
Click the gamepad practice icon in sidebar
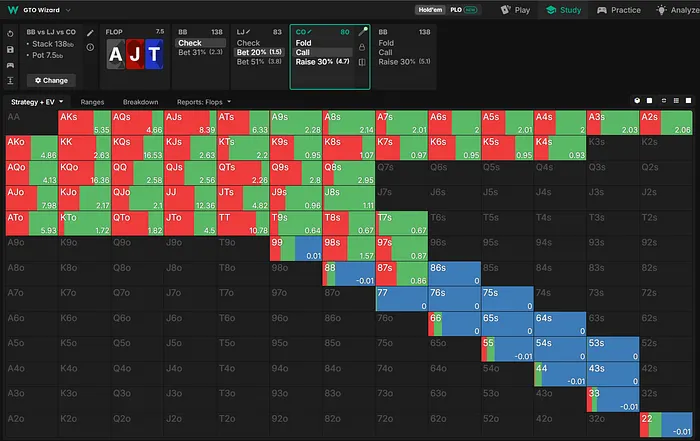[10, 65]
